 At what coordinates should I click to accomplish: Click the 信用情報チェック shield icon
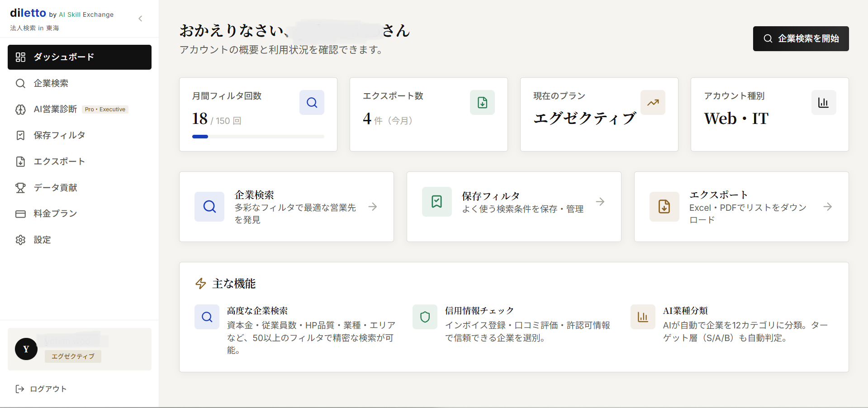pyautogui.click(x=425, y=317)
